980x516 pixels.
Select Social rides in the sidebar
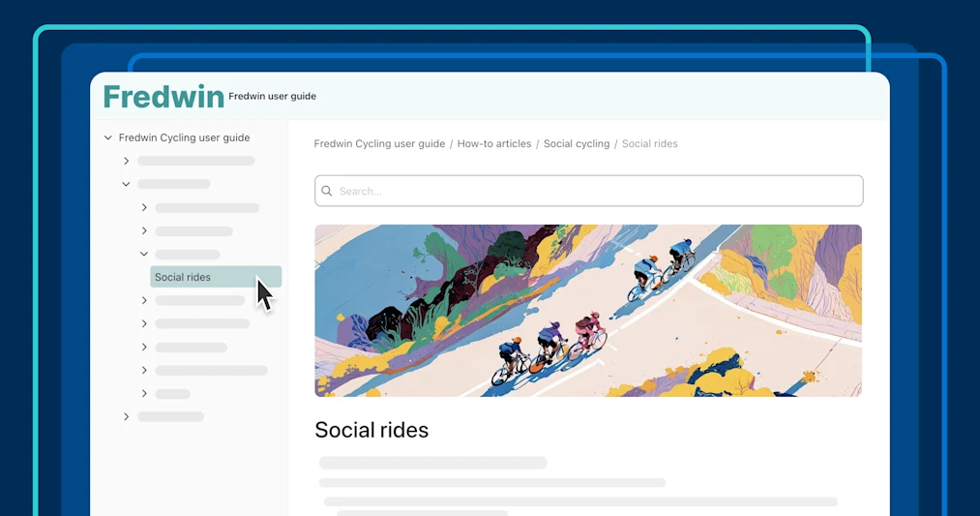[x=216, y=277]
